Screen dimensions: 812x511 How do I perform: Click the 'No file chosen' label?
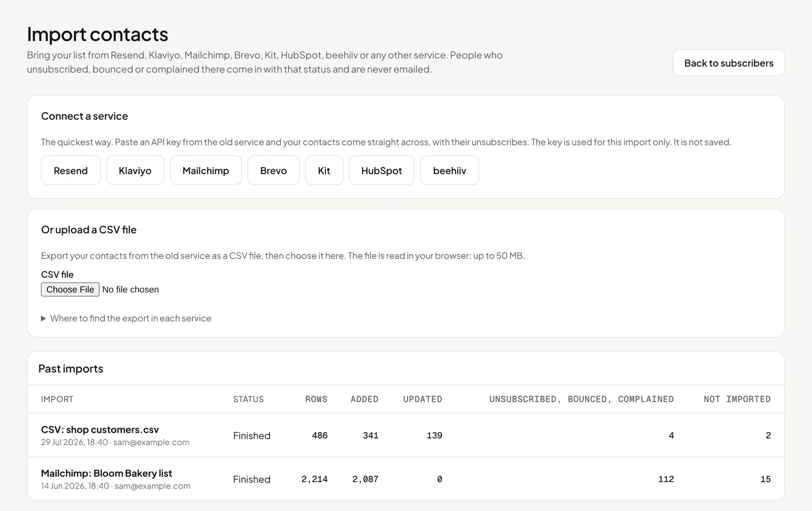(130, 289)
